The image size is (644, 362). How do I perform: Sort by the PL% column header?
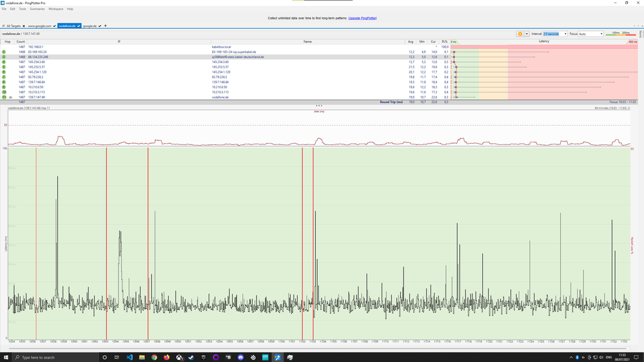(444, 41)
